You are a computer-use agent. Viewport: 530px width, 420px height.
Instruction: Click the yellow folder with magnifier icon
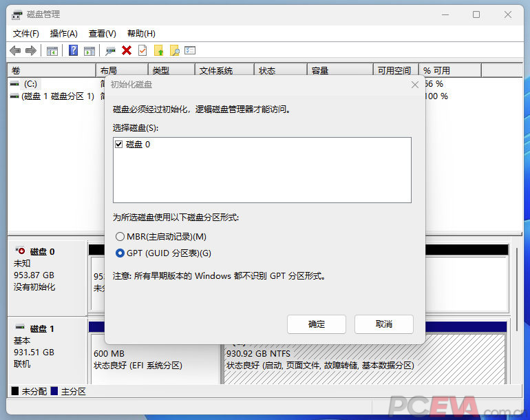[175, 50]
